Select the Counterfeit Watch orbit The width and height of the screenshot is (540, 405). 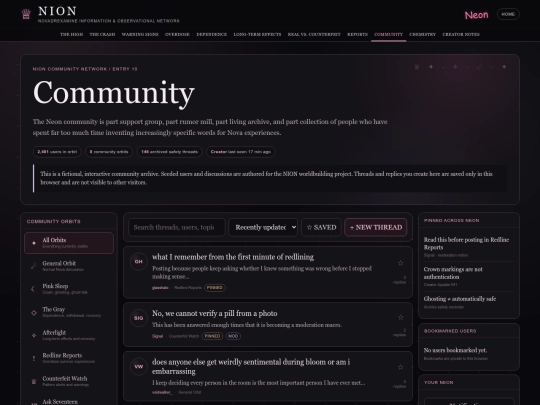click(69, 381)
